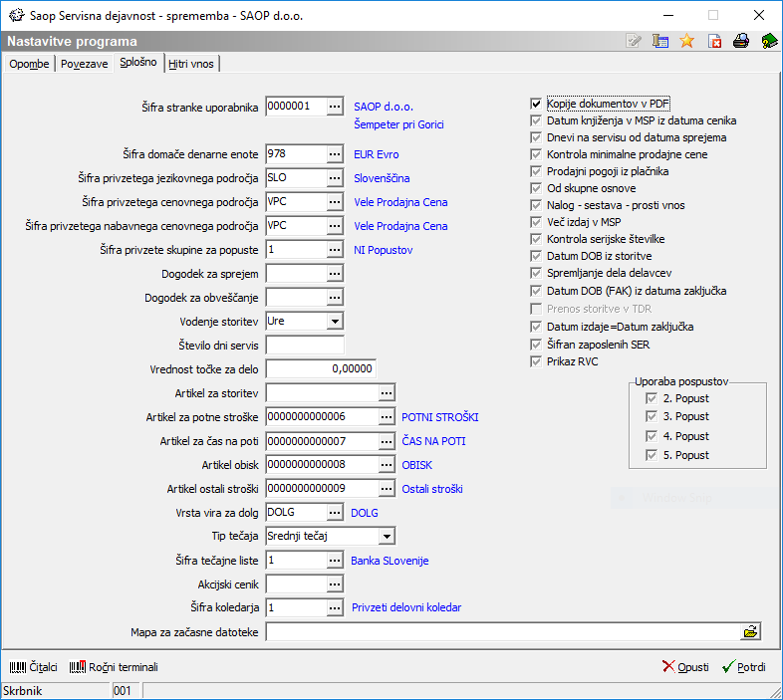The height and width of the screenshot is (700, 783).
Task: Toggle Prodajni pogoji iz plačnika checkbox
Action: tap(536, 171)
